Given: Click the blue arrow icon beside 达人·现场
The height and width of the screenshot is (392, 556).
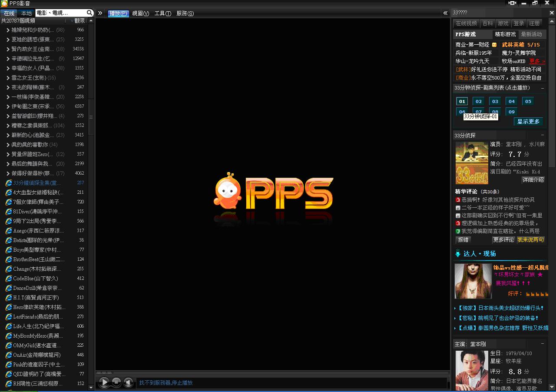Looking at the screenshot, I should click(457, 253).
